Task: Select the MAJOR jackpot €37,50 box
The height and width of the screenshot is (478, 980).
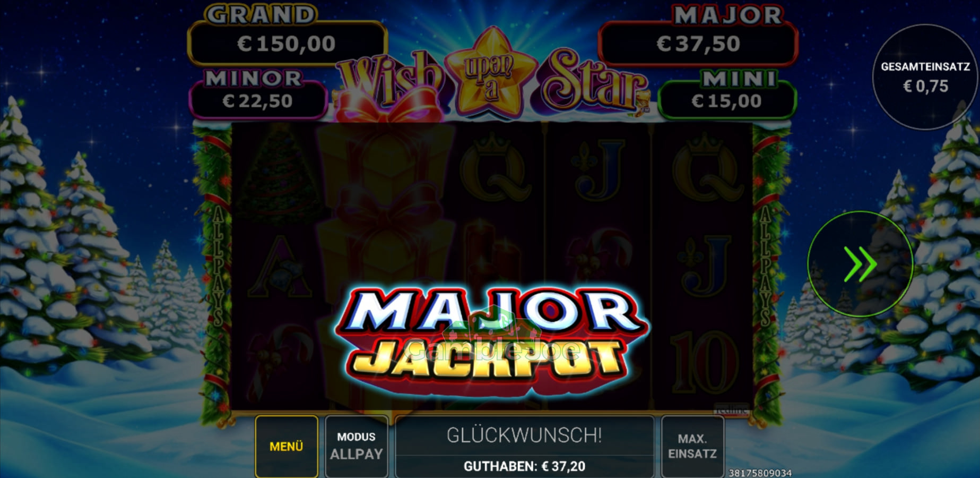Action: tap(698, 44)
